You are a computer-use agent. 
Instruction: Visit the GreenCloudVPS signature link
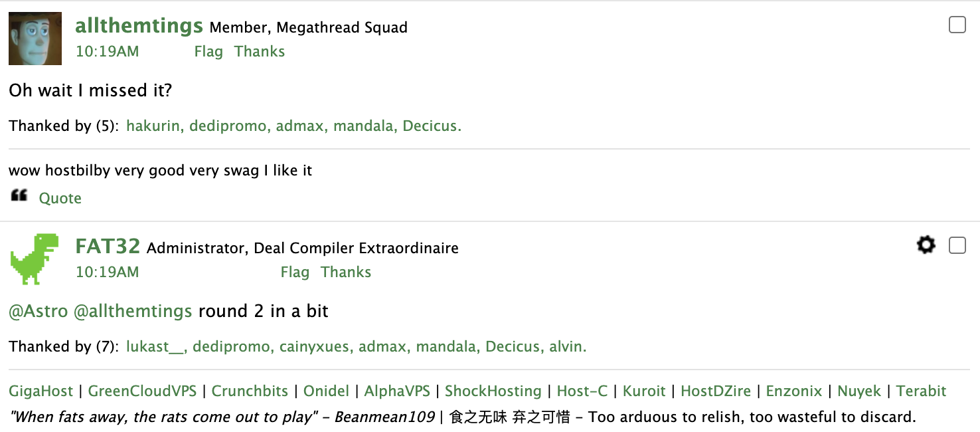click(x=141, y=391)
